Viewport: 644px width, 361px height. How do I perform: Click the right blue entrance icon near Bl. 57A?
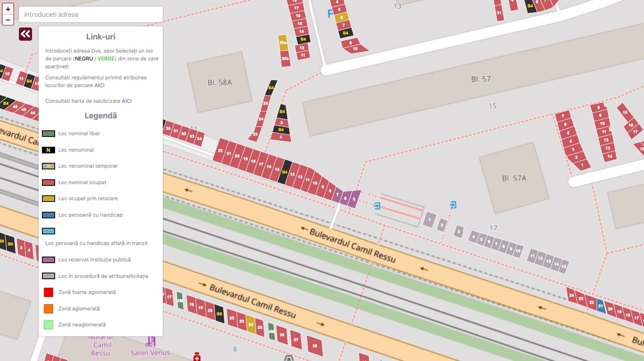click(453, 204)
